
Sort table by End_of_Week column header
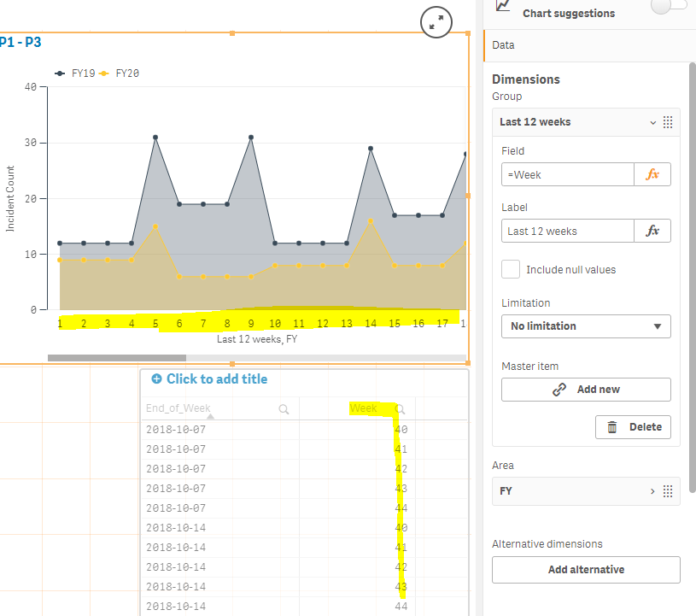178,408
